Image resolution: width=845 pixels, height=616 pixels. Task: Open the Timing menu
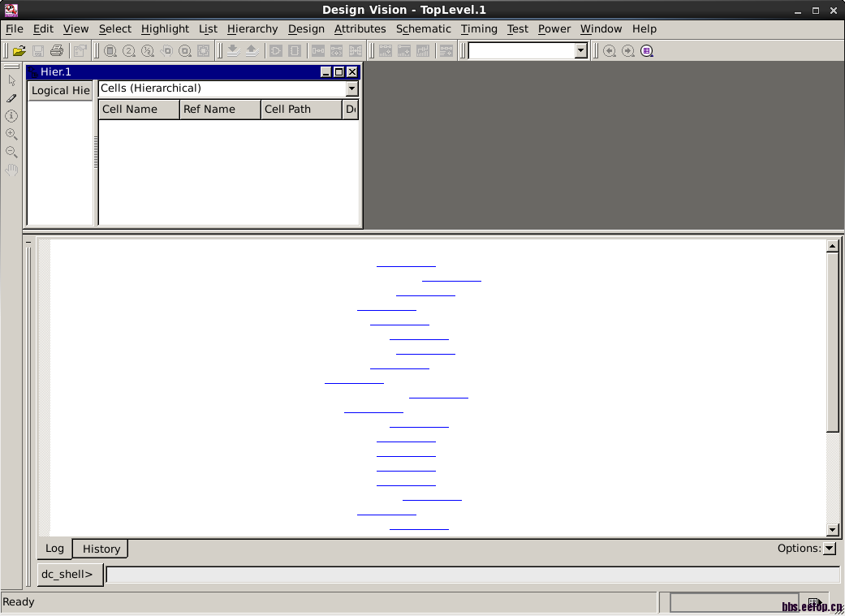[x=479, y=28]
